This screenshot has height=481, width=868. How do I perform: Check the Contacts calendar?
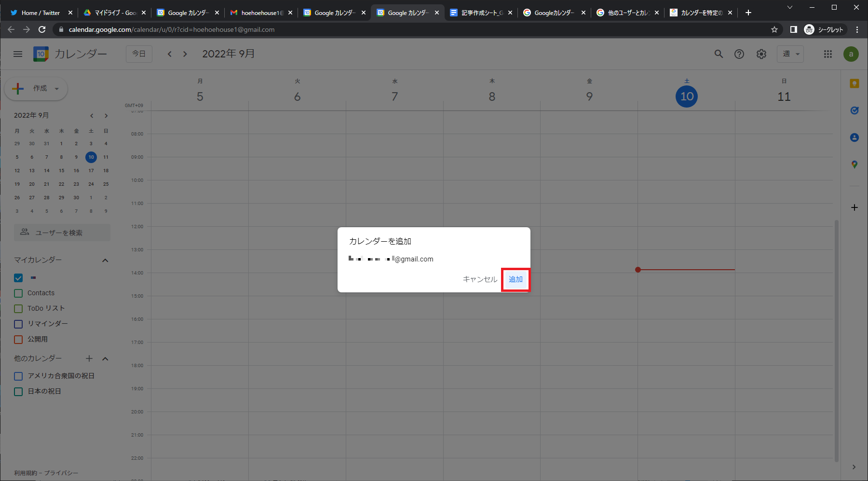(18, 293)
